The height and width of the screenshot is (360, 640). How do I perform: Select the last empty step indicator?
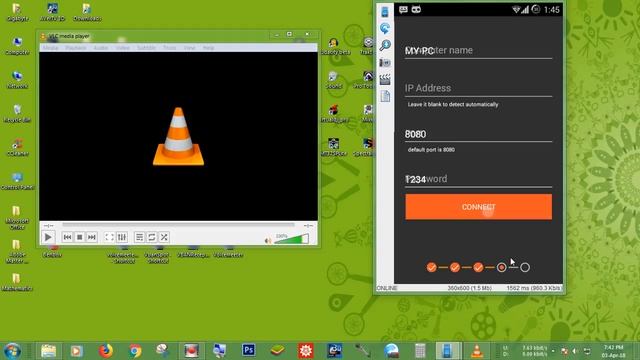(525, 267)
